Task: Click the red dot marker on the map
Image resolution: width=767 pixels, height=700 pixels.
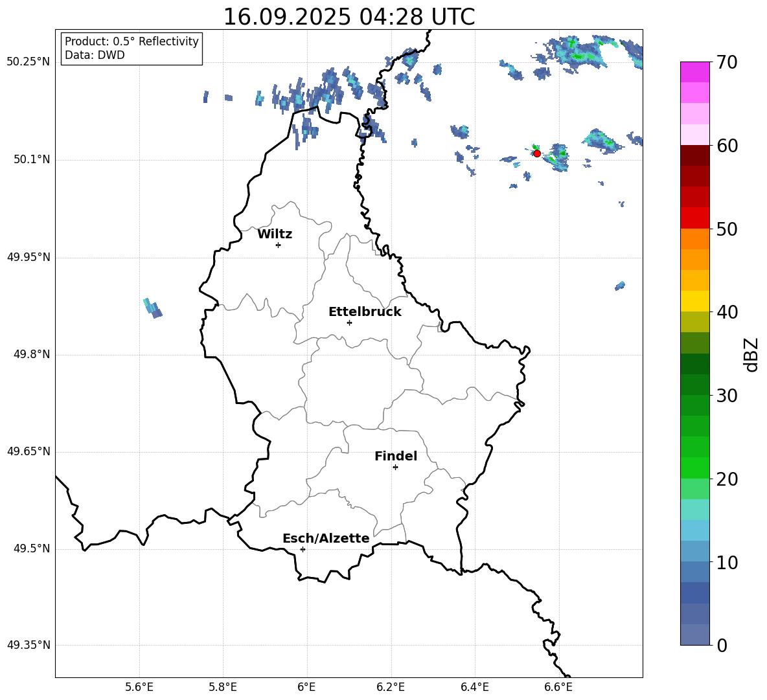Action: pyautogui.click(x=536, y=153)
